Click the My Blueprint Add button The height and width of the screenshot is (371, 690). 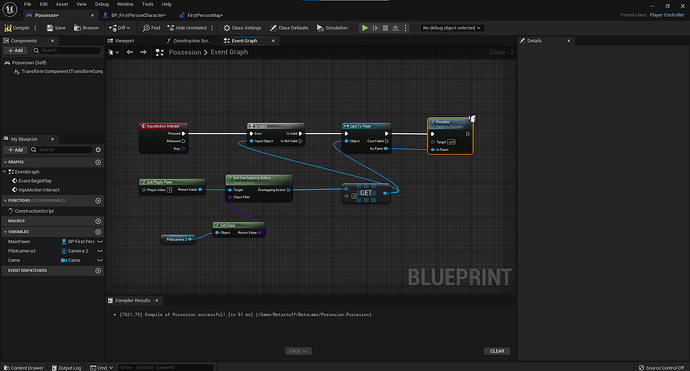(15, 150)
